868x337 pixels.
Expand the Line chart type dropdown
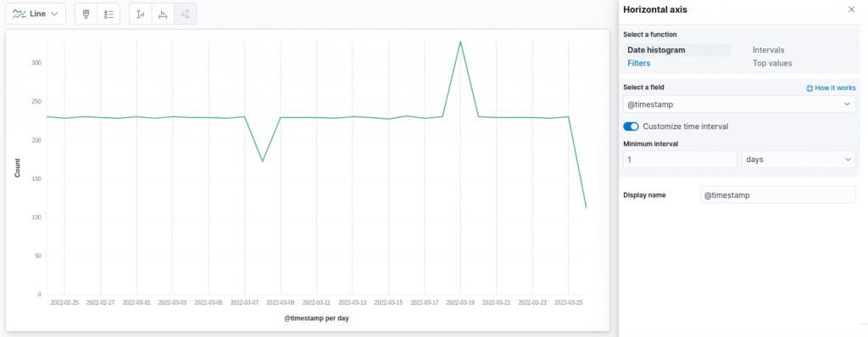(36, 14)
